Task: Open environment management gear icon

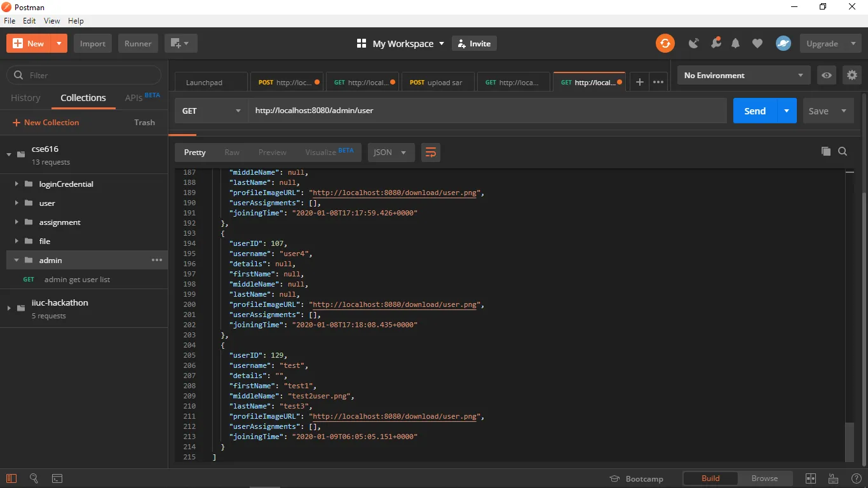Action: [x=852, y=75]
